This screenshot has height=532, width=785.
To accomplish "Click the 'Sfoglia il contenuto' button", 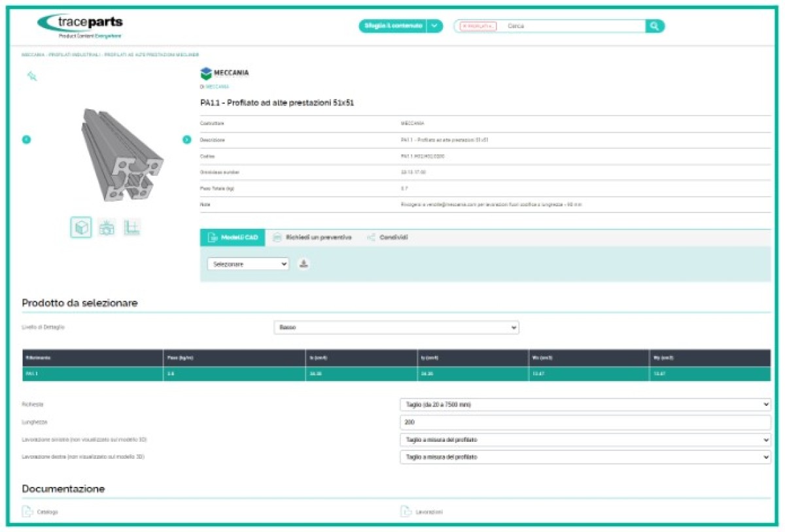I will 393,26.
